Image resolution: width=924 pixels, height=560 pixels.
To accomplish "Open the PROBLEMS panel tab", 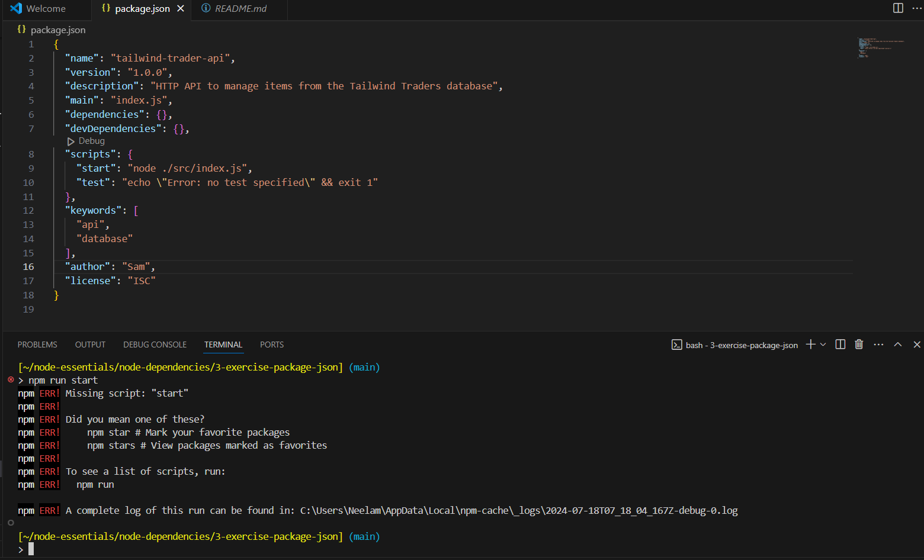I will pyautogui.click(x=37, y=345).
